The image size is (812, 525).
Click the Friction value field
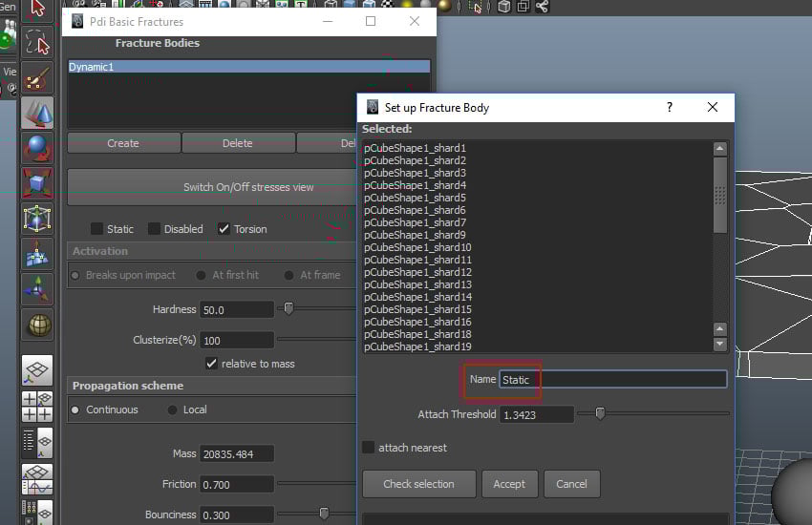[x=237, y=484]
